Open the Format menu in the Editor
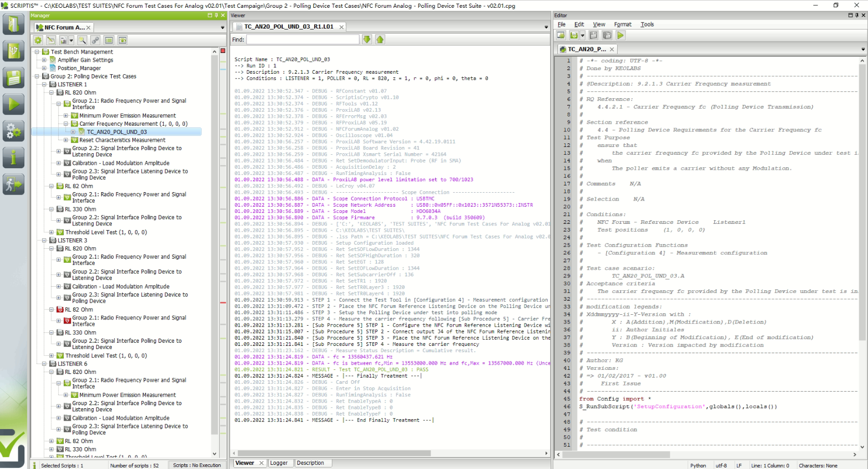868x469 pixels. pos(622,24)
